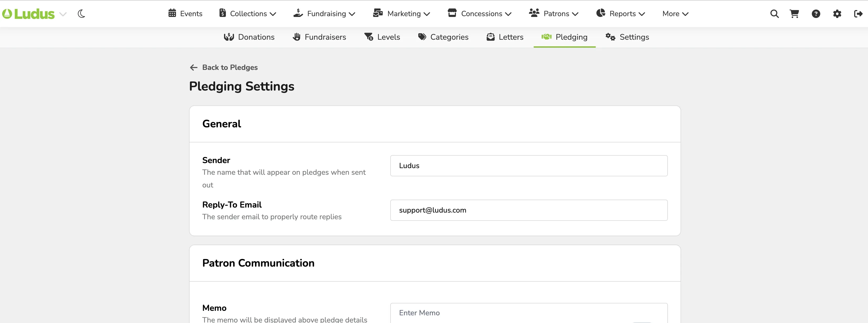Click the back arrow beside Back to Pledges
This screenshot has width=868, height=323.
194,68
